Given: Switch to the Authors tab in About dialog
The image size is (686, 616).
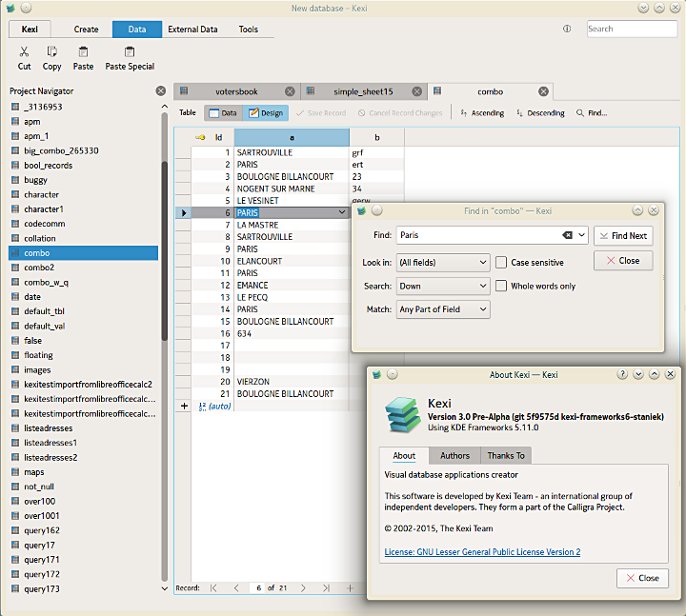Looking at the screenshot, I should (x=454, y=455).
